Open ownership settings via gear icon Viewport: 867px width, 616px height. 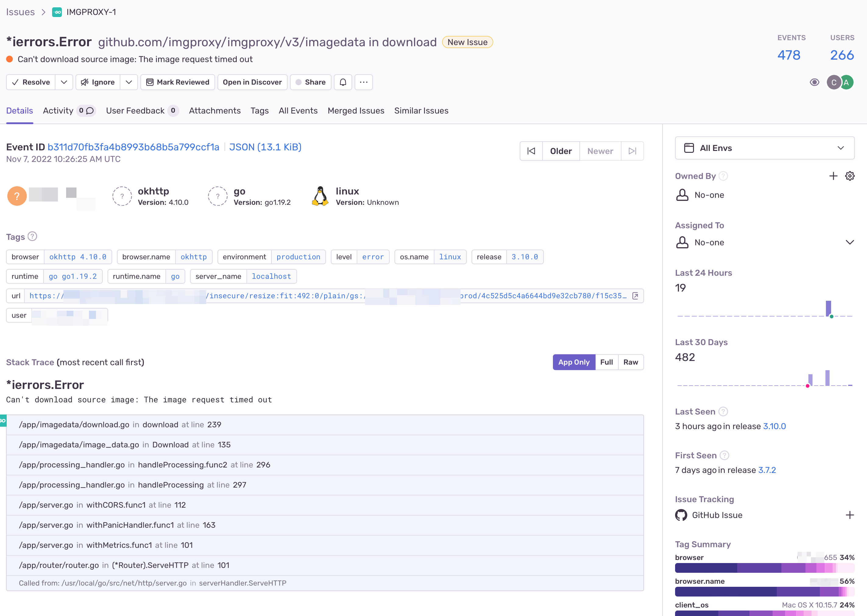[850, 176]
